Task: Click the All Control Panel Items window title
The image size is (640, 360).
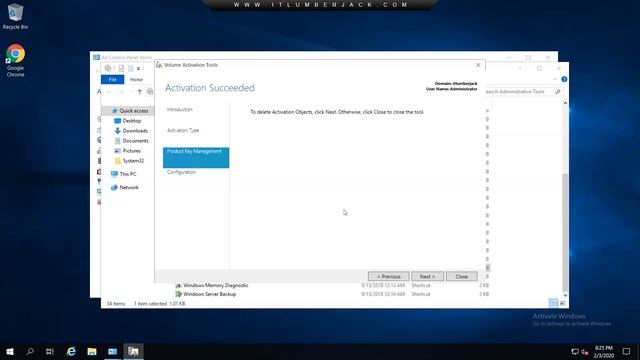Action: click(x=127, y=58)
